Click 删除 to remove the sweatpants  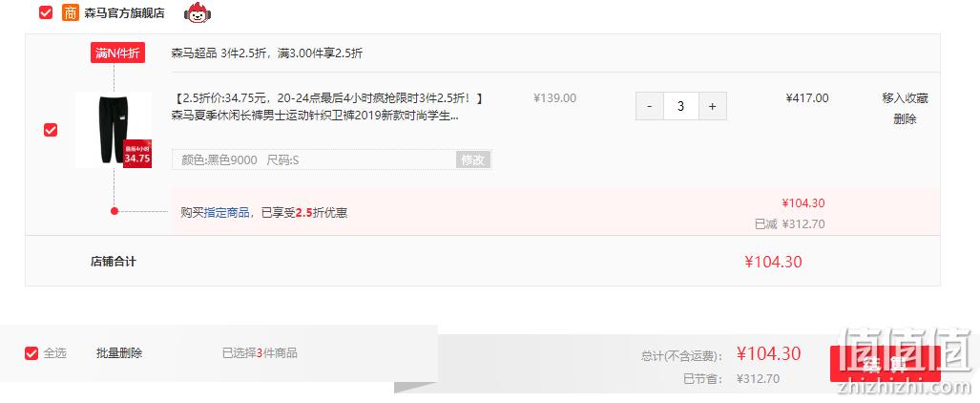coord(905,119)
